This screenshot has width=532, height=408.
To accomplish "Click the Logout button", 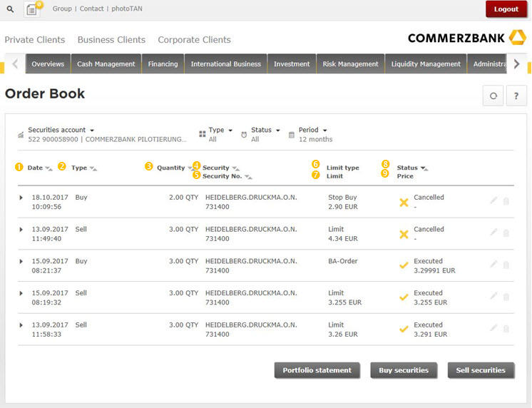I will tap(506, 9).
